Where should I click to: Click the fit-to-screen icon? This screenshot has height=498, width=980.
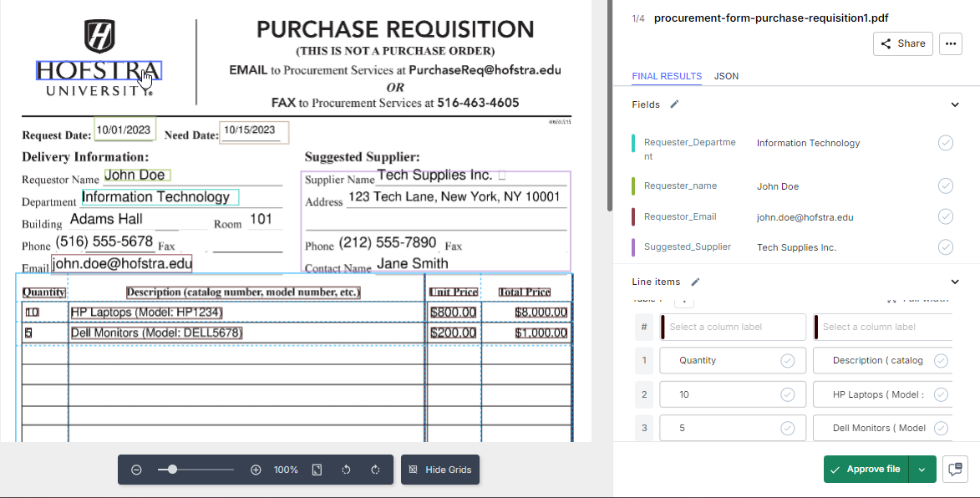[316, 470]
